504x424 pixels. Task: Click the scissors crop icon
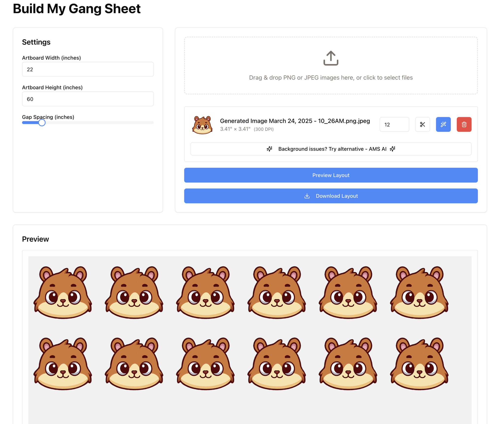[x=422, y=124]
